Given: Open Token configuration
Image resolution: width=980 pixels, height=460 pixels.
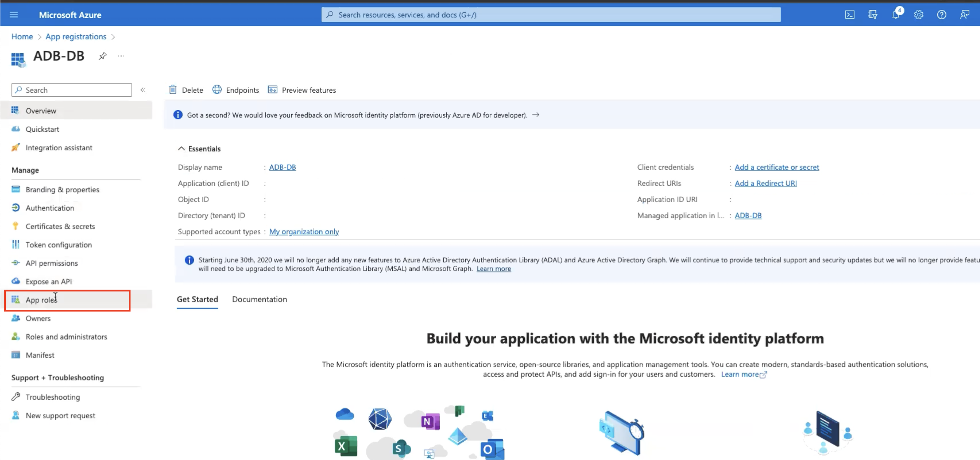Looking at the screenshot, I should coord(59,244).
